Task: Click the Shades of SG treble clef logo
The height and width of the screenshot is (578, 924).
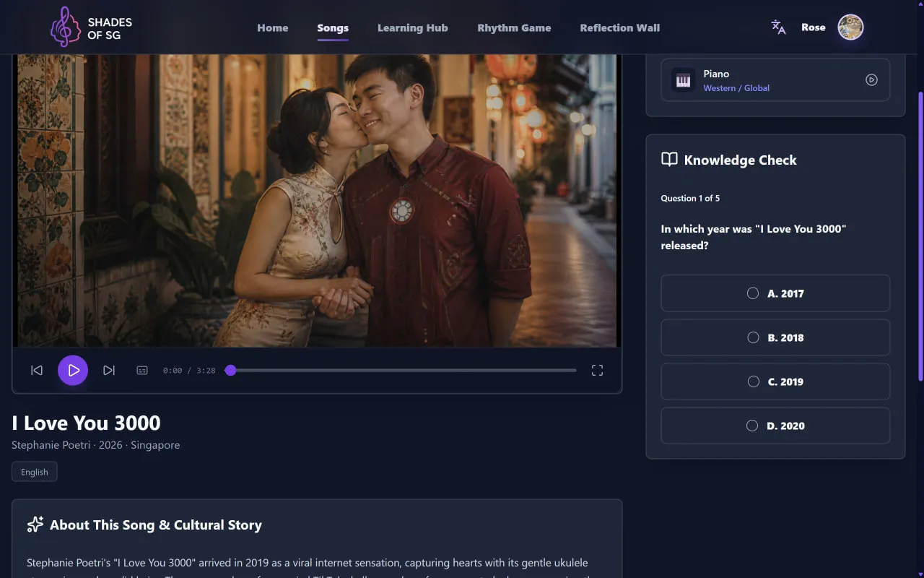Action: [65, 27]
